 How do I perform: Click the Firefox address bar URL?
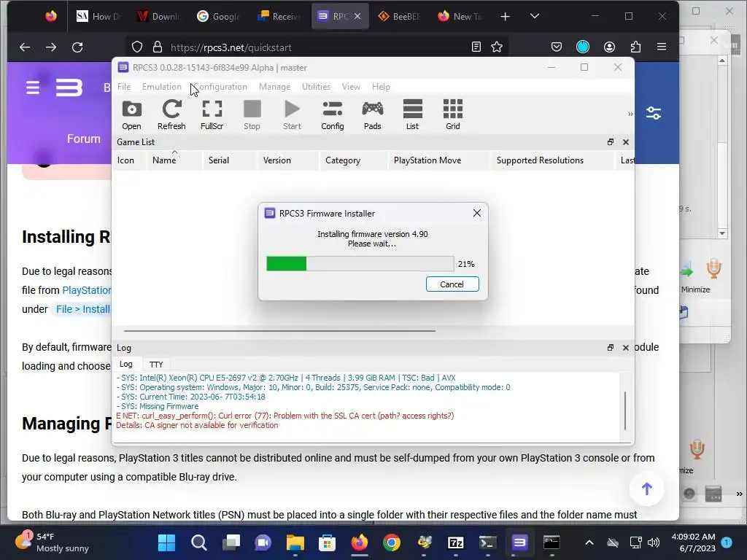tap(231, 47)
